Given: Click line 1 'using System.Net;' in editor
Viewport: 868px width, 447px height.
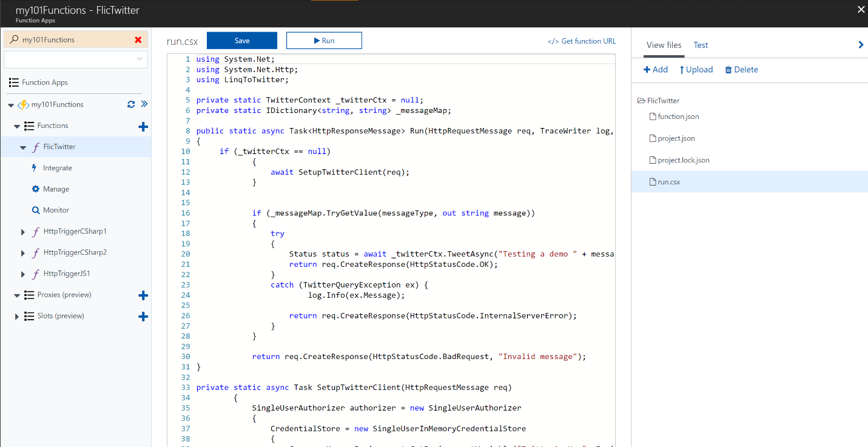Looking at the screenshot, I should pyautogui.click(x=235, y=59).
